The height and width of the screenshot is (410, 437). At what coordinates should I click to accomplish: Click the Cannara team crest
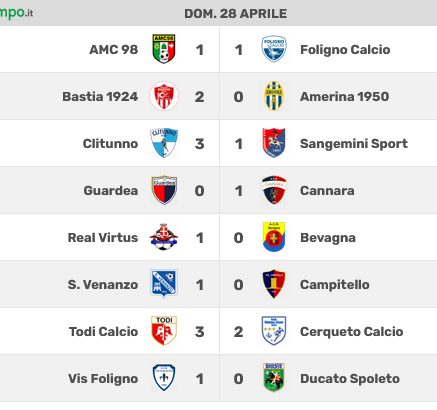coord(274,190)
